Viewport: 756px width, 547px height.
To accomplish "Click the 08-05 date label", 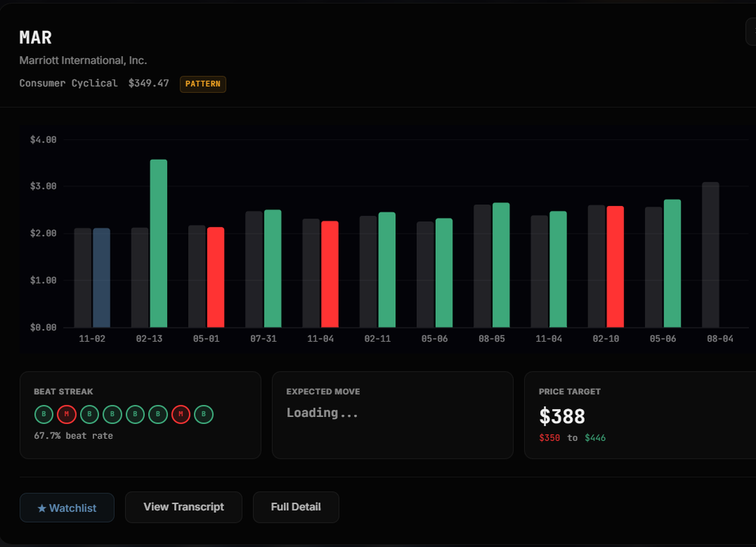I will coord(491,339).
